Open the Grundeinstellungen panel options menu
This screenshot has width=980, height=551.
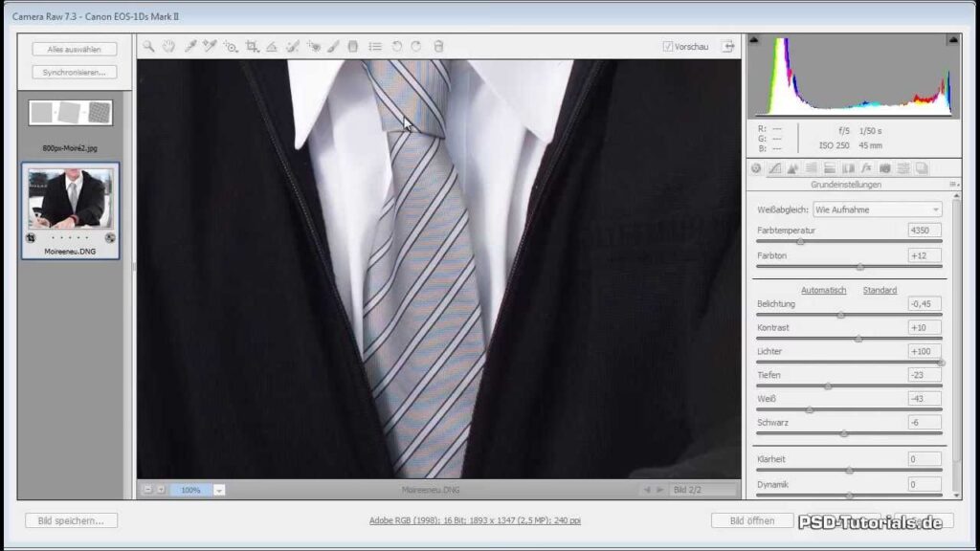(952, 185)
